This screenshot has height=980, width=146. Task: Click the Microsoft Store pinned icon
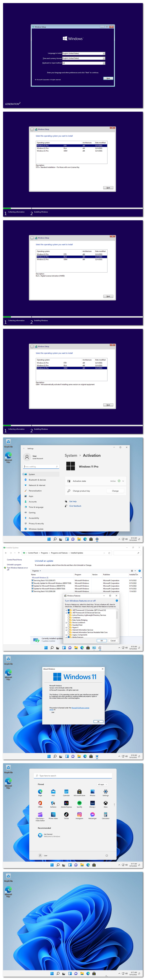pyautogui.click(x=79, y=791)
